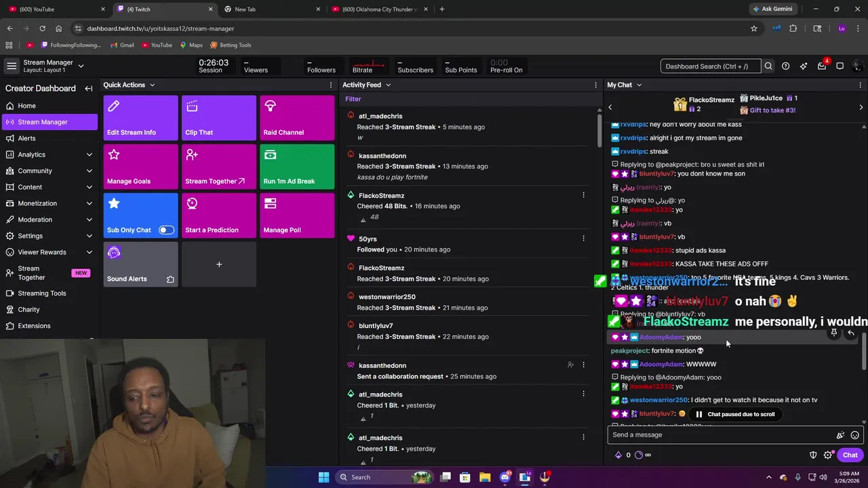Open the Betting Tools bookmark
The height and width of the screenshot is (488, 868).
pyautogui.click(x=231, y=45)
